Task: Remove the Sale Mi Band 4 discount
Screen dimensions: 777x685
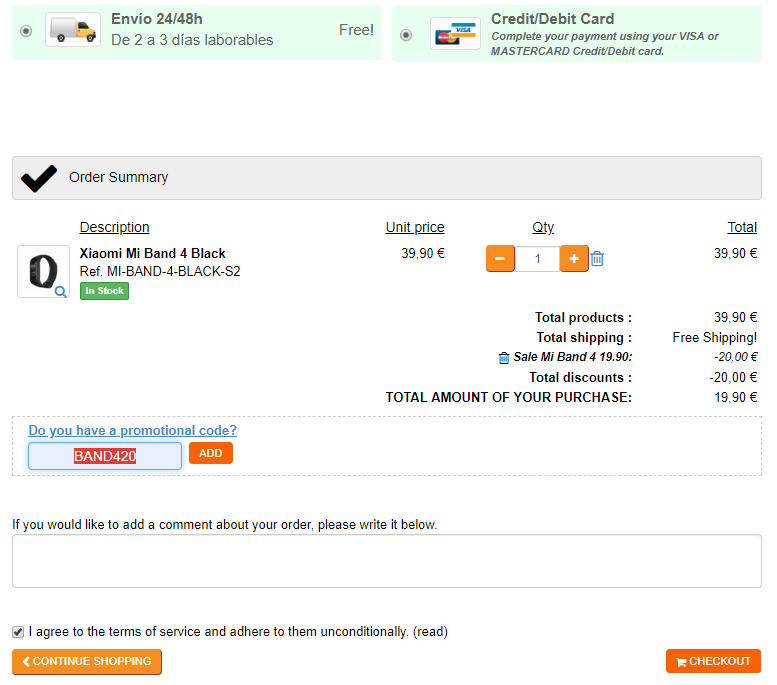Action: point(504,357)
